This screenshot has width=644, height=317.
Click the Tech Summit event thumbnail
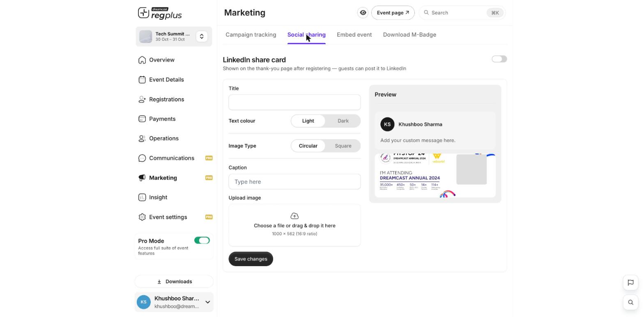146,37
